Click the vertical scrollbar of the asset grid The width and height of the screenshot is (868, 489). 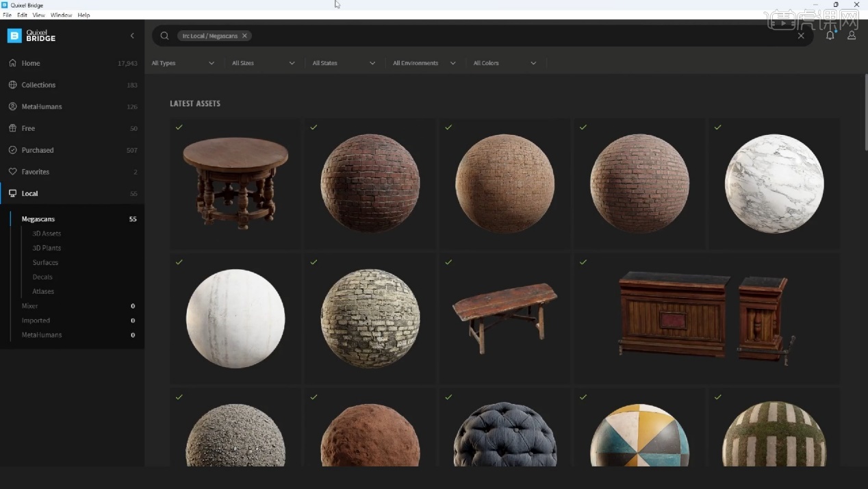(865, 112)
